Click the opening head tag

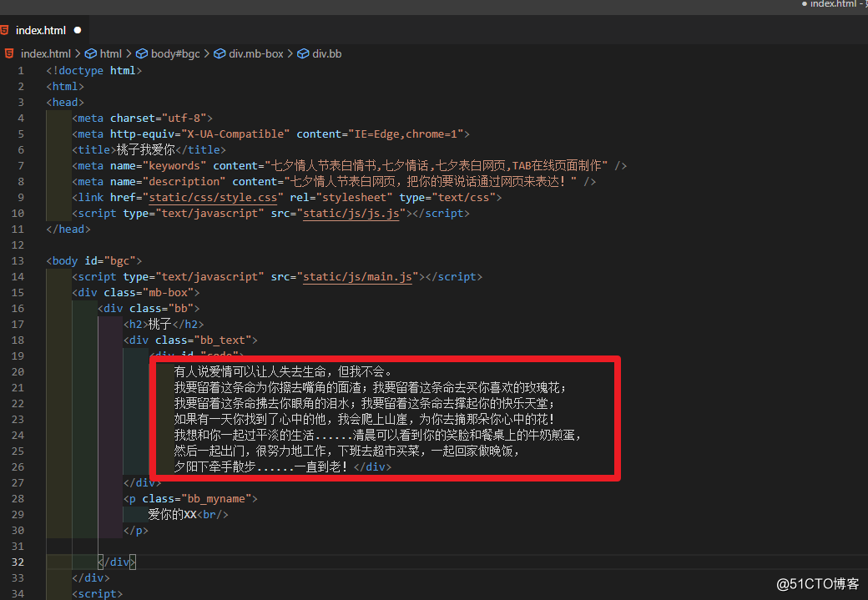coord(65,103)
